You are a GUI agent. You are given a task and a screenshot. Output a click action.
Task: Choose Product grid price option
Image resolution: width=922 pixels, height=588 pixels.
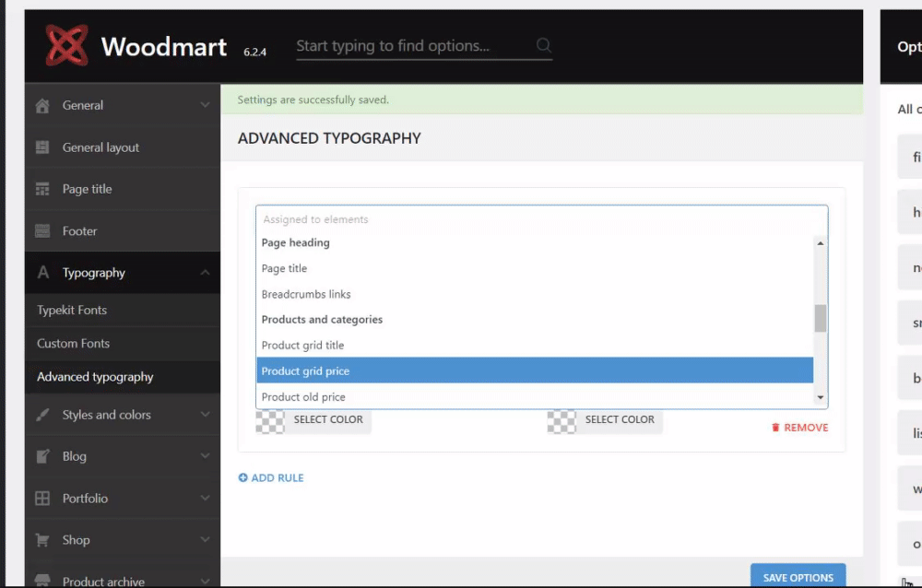[x=535, y=370]
